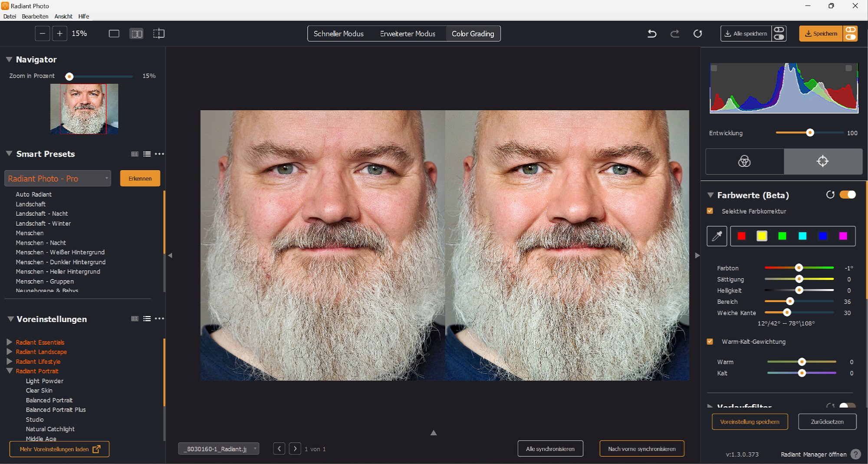Pick a color with the eyedropper tool
The image size is (868, 464).
pyautogui.click(x=717, y=236)
